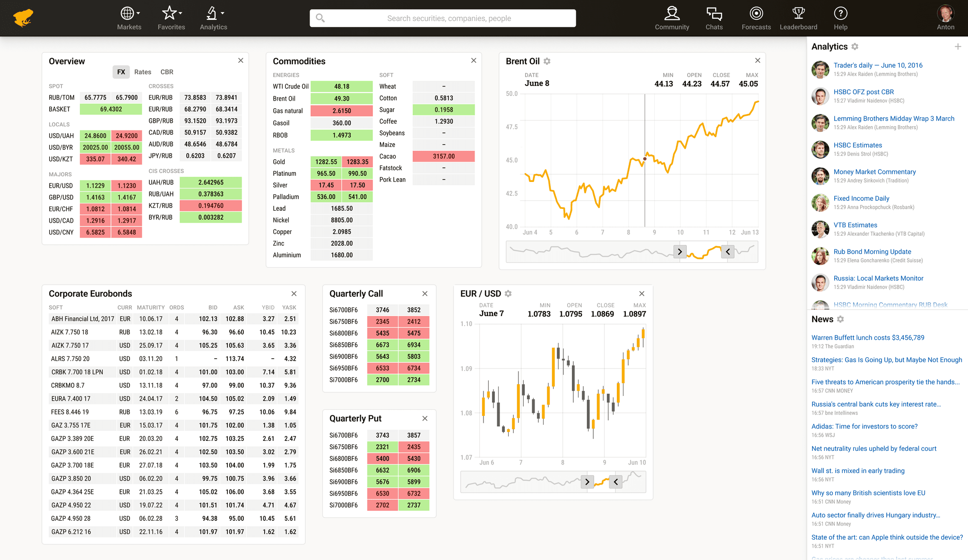This screenshot has height=560, width=968.
Task: Open the Chats icon
Action: (x=714, y=14)
